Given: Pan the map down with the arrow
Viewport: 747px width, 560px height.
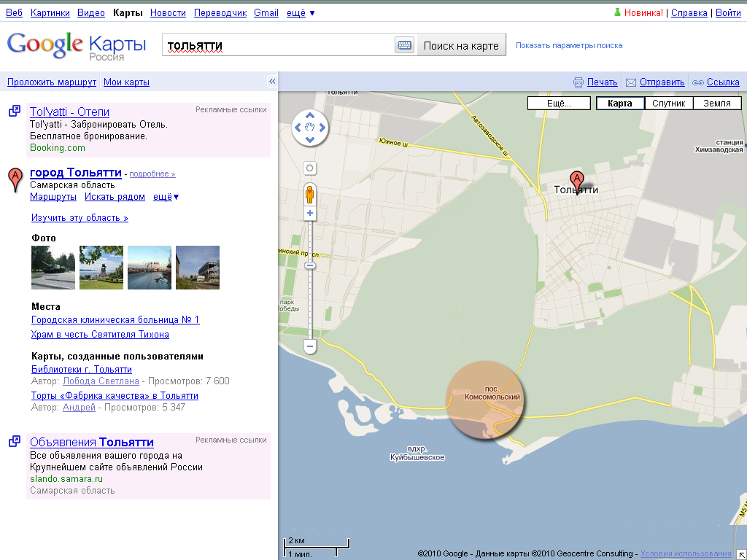Looking at the screenshot, I should [x=310, y=139].
